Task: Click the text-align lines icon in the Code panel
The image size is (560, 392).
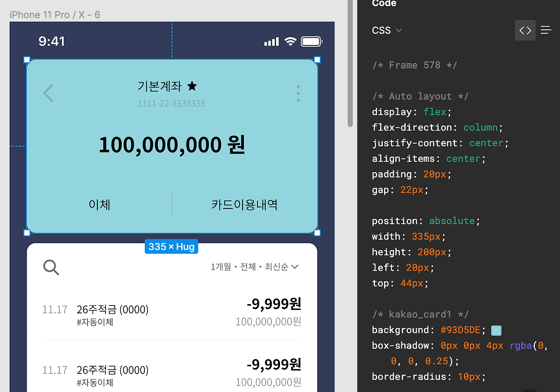Action: coord(546,30)
